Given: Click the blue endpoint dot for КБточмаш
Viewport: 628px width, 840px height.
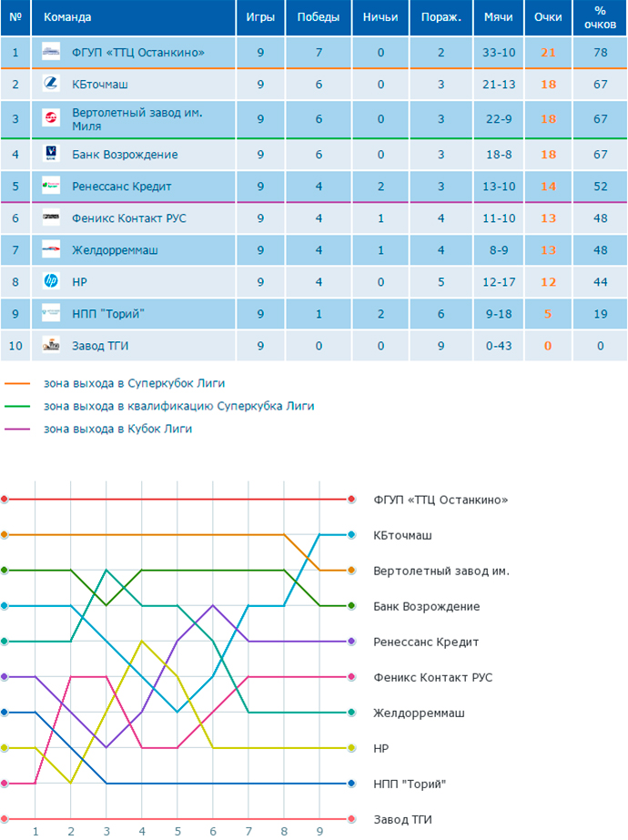Looking at the screenshot, I should tap(351, 534).
